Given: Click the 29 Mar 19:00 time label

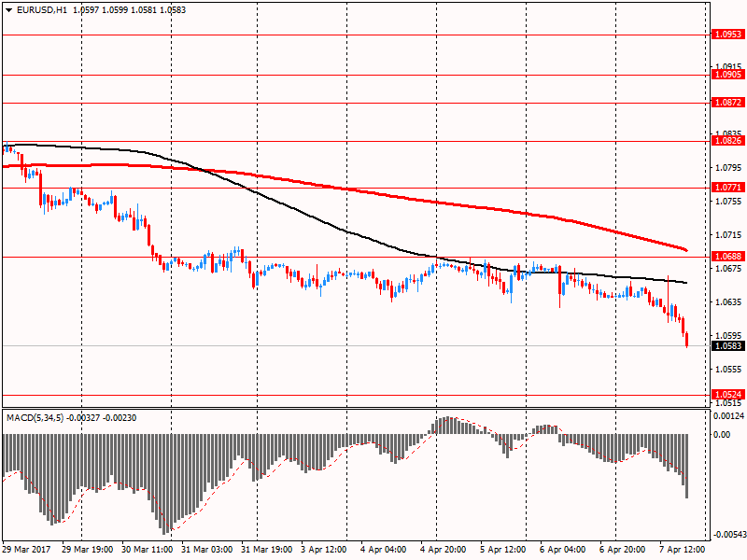Looking at the screenshot, I should click(x=87, y=550).
